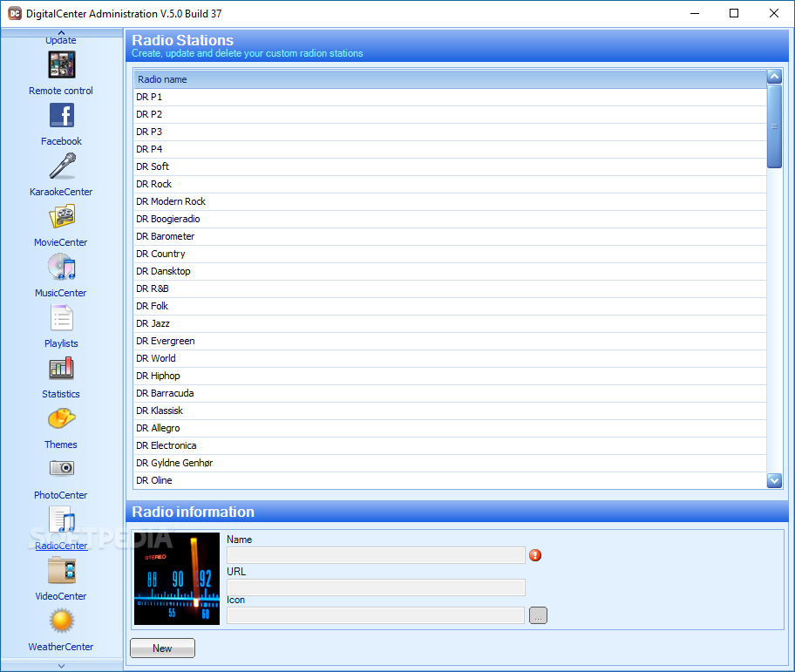Click the WeatherCenter label
795x672 pixels.
click(x=61, y=647)
